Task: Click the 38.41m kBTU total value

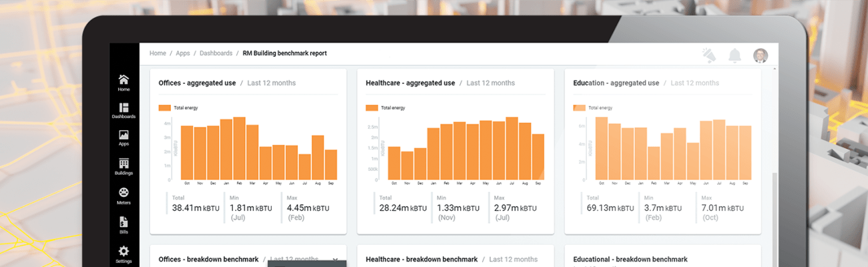Action: tap(196, 208)
